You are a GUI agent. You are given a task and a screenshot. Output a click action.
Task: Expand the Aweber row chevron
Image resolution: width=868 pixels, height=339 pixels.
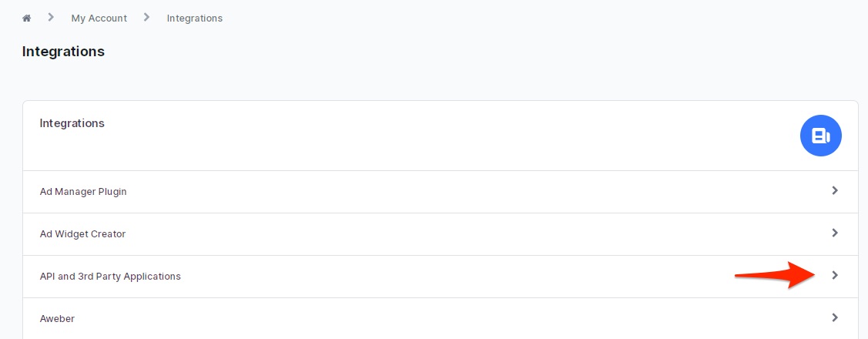click(x=835, y=317)
